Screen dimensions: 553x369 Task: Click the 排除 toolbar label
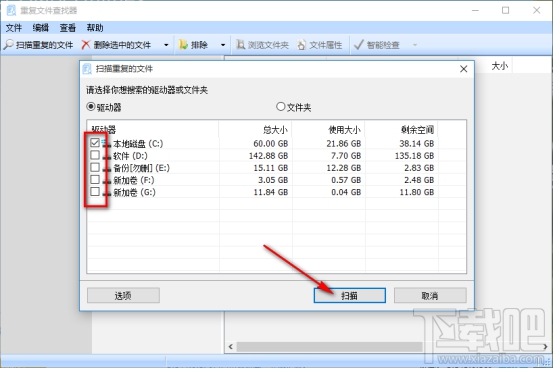click(x=199, y=45)
